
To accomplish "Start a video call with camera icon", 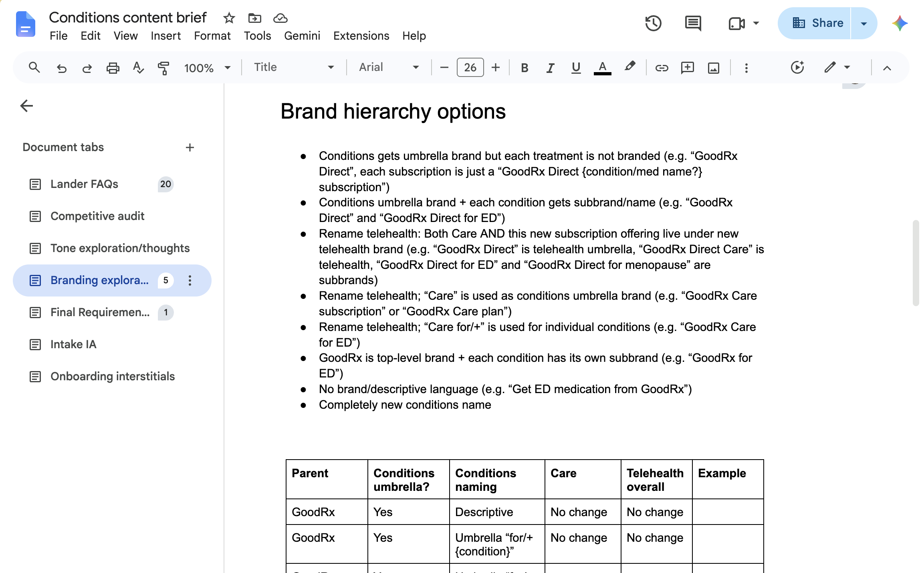I will pos(736,23).
